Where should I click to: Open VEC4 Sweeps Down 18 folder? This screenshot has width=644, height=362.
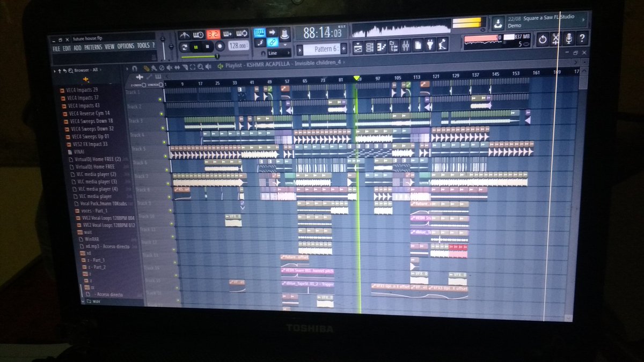pyautogui.click(x=88, y=121)
